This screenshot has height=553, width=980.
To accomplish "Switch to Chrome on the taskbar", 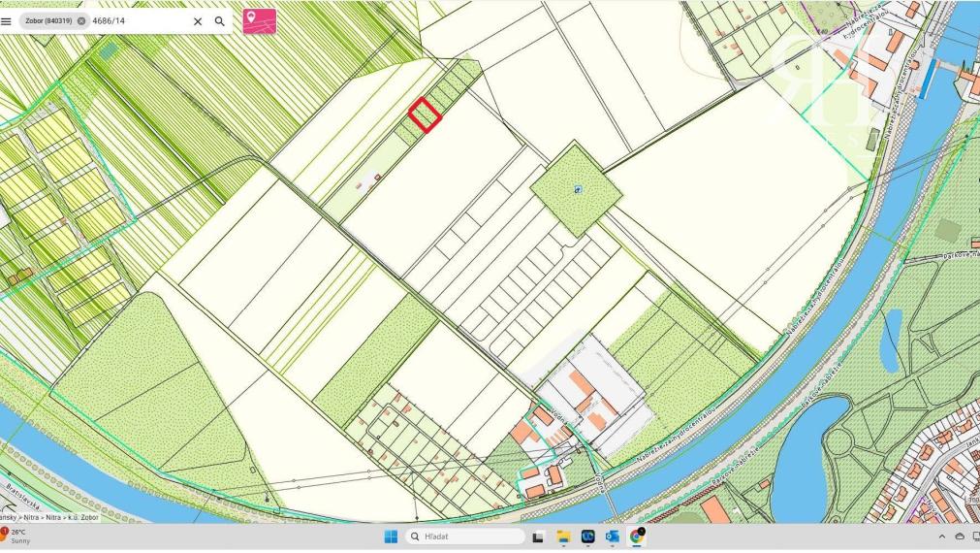I will click(x=637, y=537).
